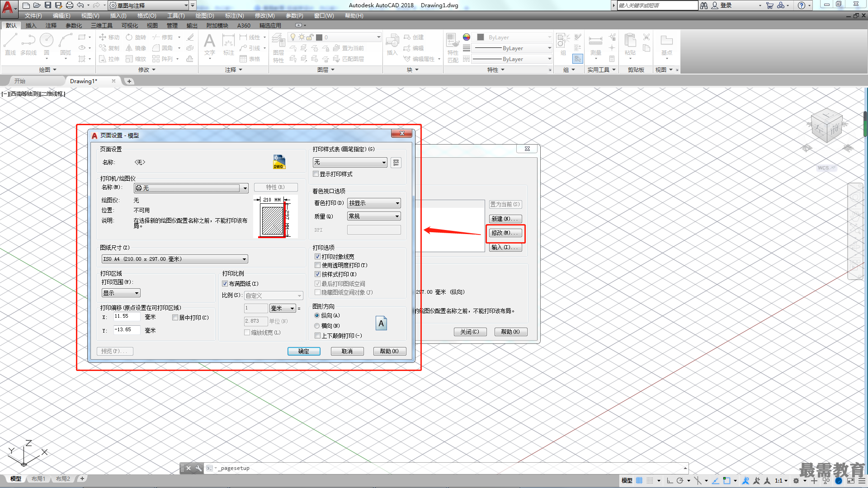Viewport: 868px width, 488px height.
Task: Select the Line (直线) tool
Action: click(x=10, y=44)
